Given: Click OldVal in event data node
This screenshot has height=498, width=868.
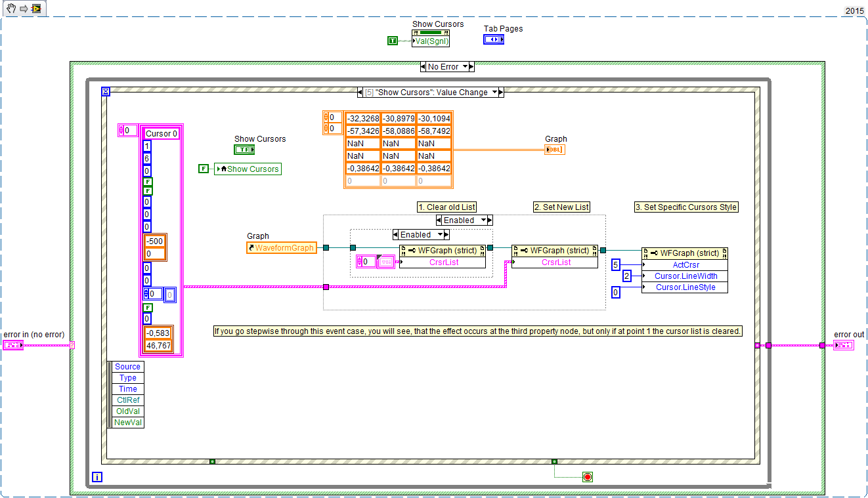Looking at the screenshot, I should (x=127, y=411).
